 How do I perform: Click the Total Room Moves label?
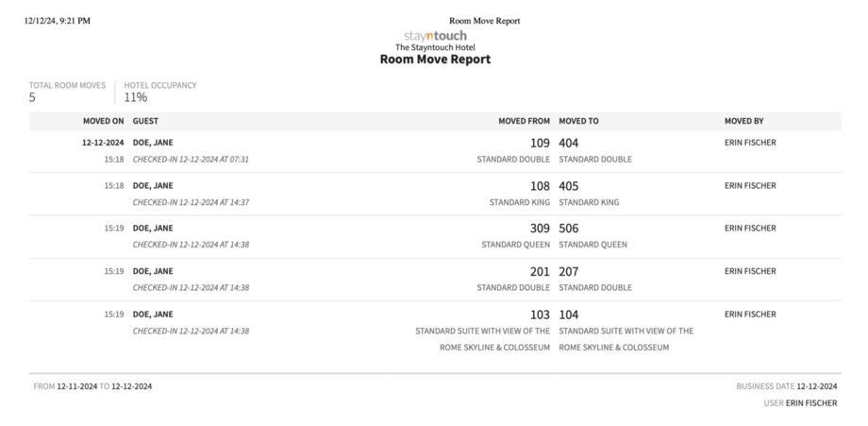[67, 85]
